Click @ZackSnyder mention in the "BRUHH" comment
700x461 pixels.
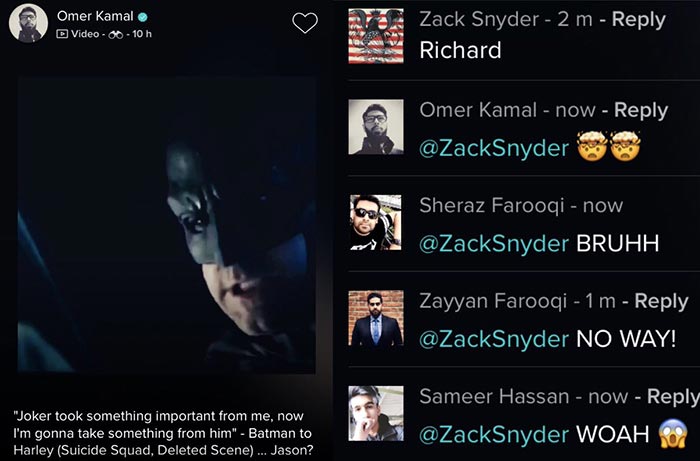(x=494, y=244)
